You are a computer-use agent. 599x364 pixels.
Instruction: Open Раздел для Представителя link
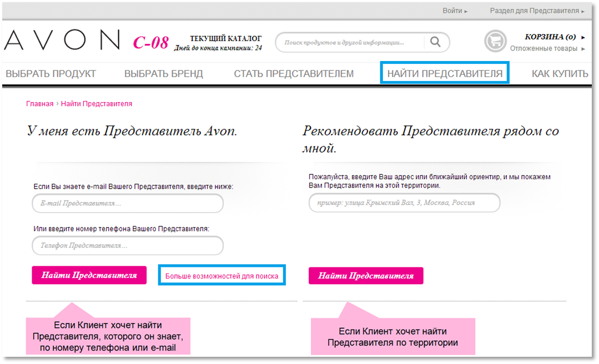pyautogui.click(x=535, y=11)
